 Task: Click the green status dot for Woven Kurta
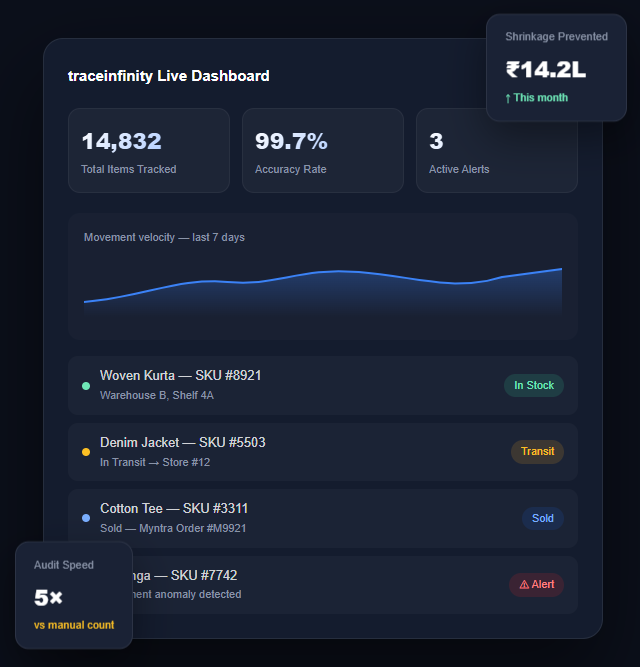[x=86, y=386]
